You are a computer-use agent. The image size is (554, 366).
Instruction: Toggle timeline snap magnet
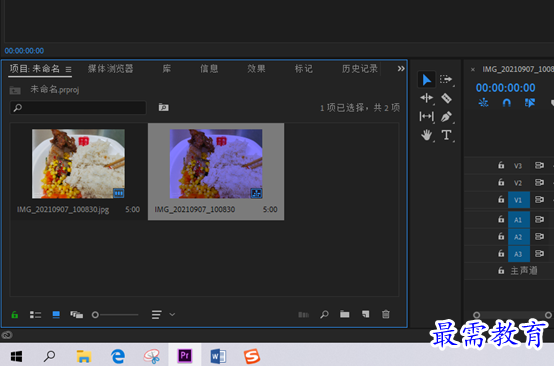(507, 103)
